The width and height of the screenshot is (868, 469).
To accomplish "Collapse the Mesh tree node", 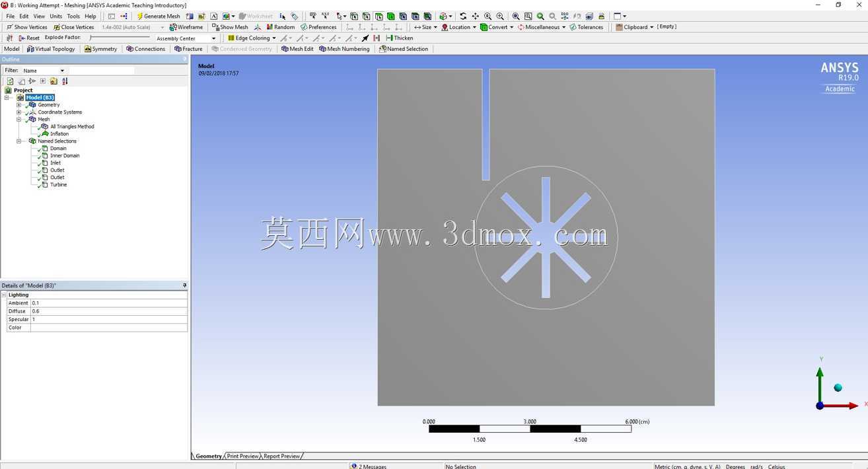I will pos(18,120).
